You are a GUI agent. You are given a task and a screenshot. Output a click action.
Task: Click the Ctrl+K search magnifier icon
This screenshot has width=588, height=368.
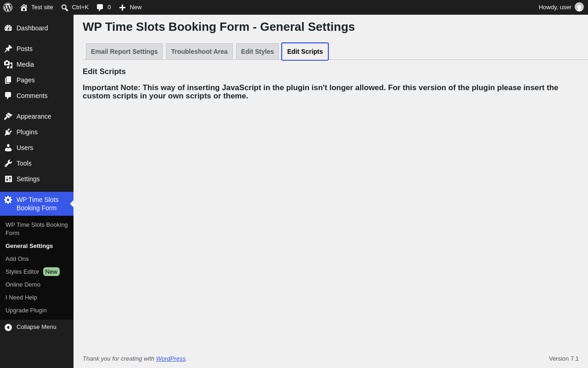point(65,7)
